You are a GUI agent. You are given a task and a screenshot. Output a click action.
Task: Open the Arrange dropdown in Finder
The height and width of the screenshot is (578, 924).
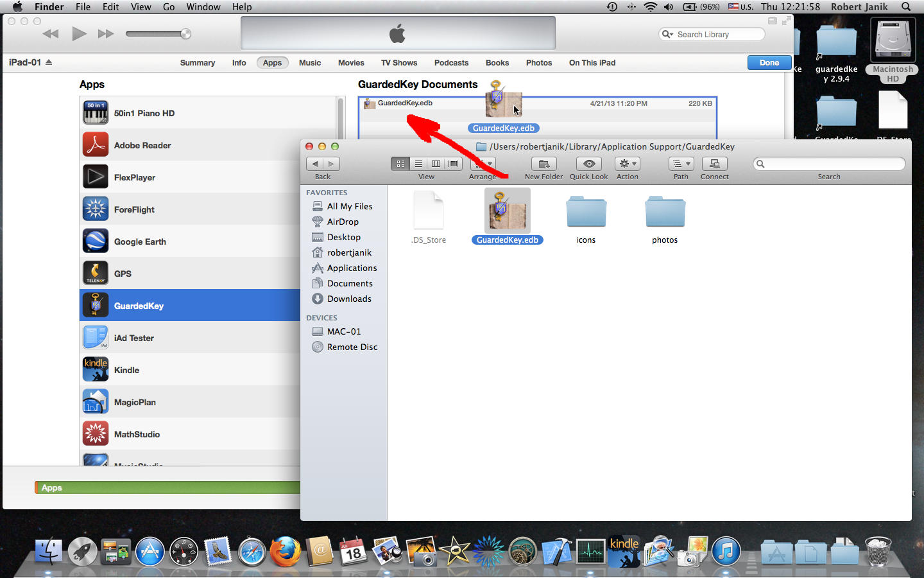click(x=483, y=164)
